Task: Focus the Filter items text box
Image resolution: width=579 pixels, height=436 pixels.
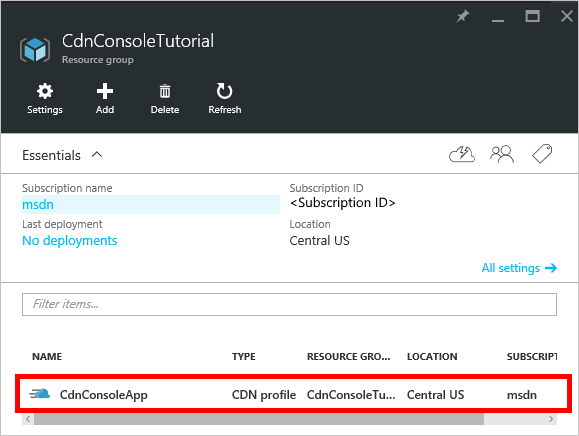Action: [289, 305]
